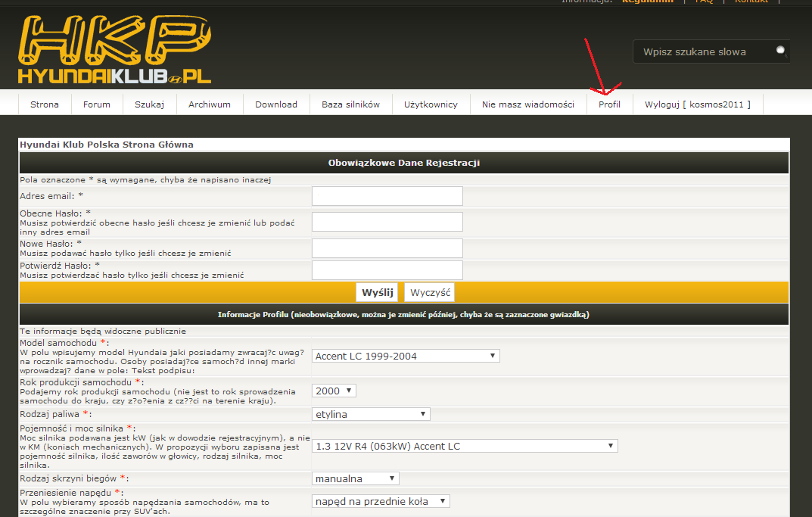812x517 pixels.
Task: Click the Adres email input field
Action: coord(387,196)
